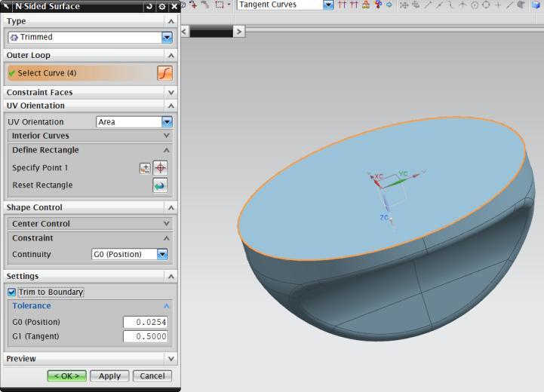
Task: Click the first red stop-at-intersection icon
Action: click(342, 5)
